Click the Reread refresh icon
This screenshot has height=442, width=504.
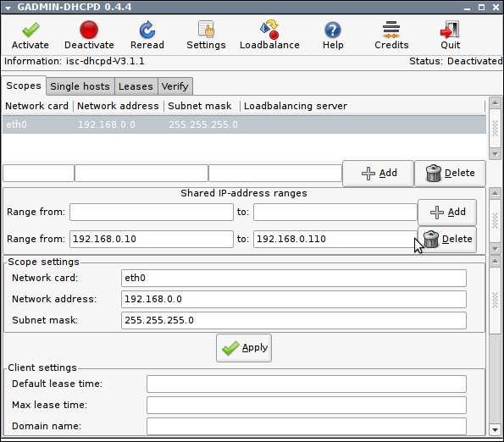147,30
